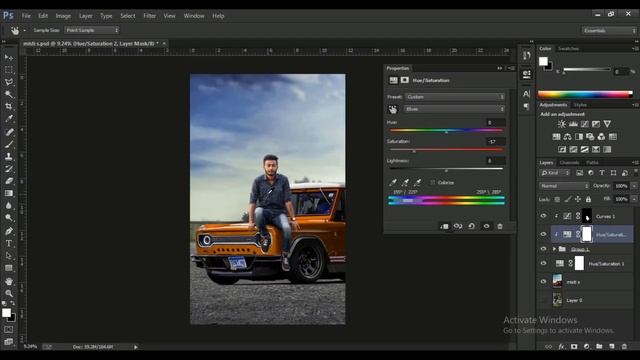Open the Normal blend mode dropdown
The width and height of the screenshot is (640, 360).
564,186
